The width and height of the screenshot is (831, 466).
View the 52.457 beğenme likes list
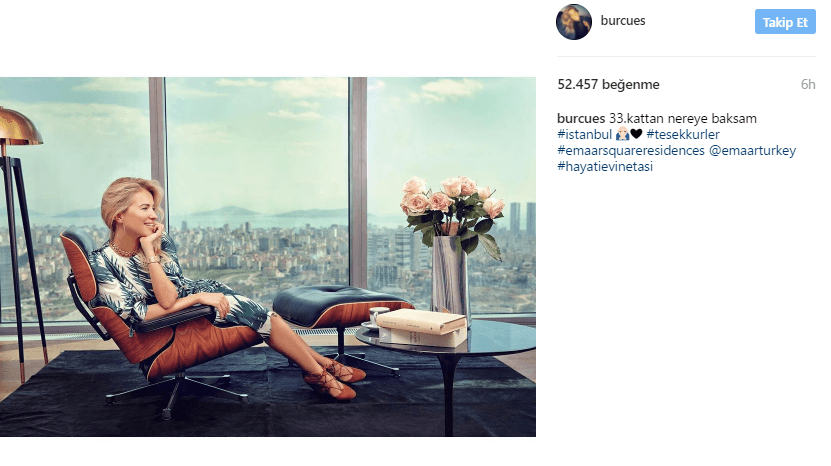[608, 84]
